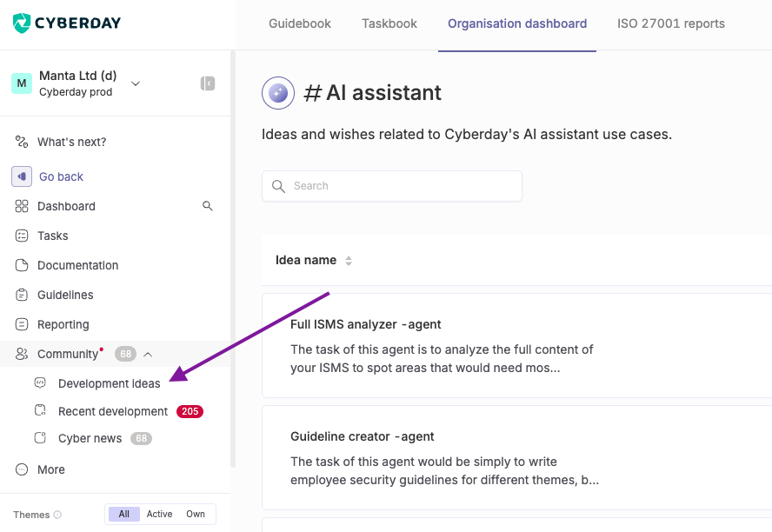Click the Tasks list icon
Image resolution: width=772 pixels, height=532 pixels.
(x=22, y=236)
